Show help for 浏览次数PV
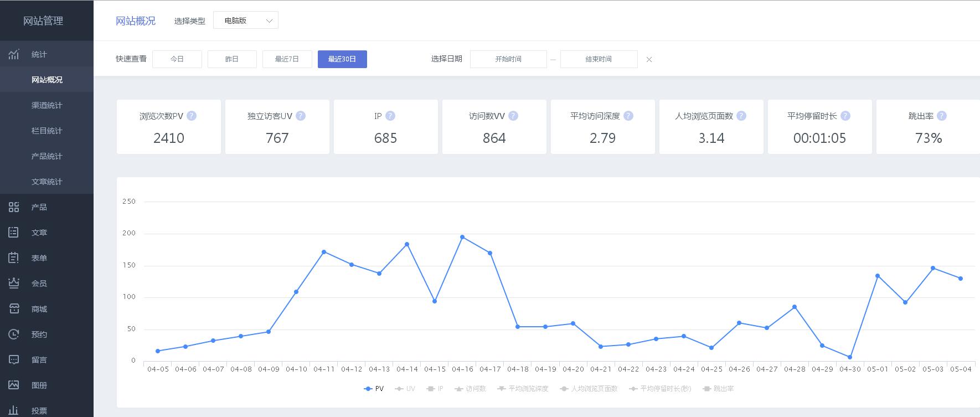Screen dimensions: 980x417 (x=192, y=116)
